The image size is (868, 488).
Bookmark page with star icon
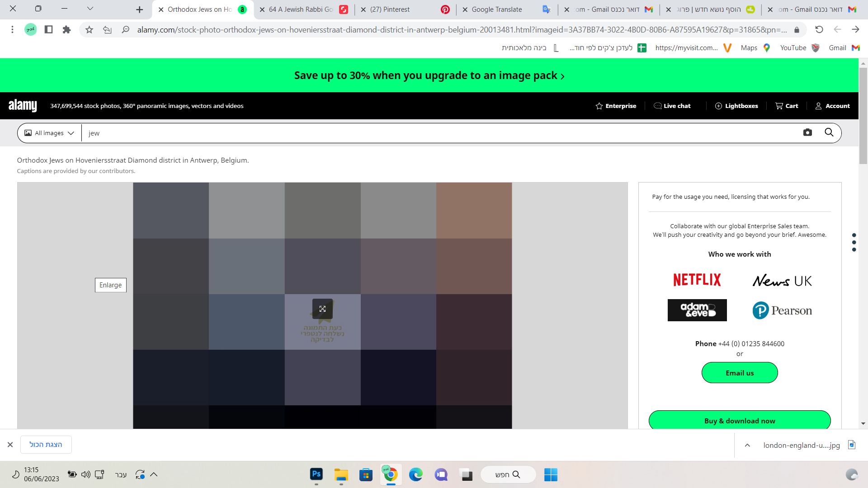click(89, 30)
